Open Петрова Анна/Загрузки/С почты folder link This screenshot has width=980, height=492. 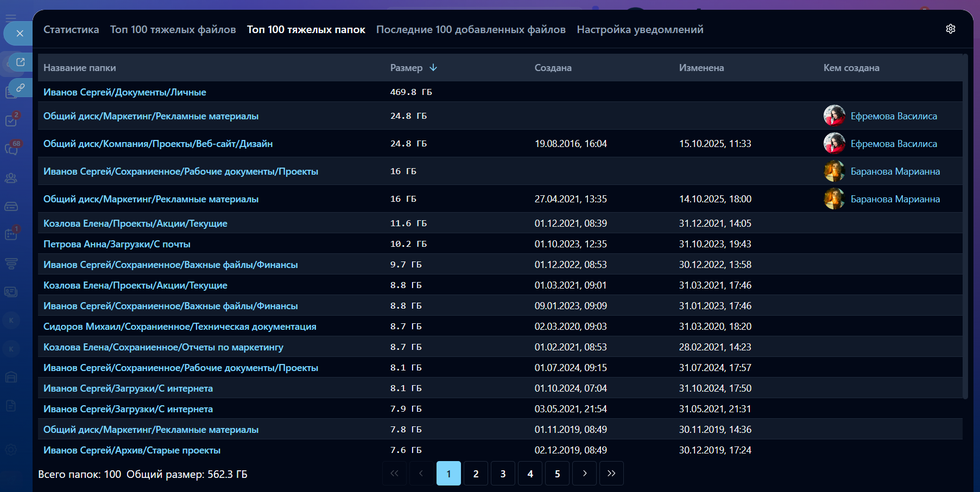click(x=117, y=244)
